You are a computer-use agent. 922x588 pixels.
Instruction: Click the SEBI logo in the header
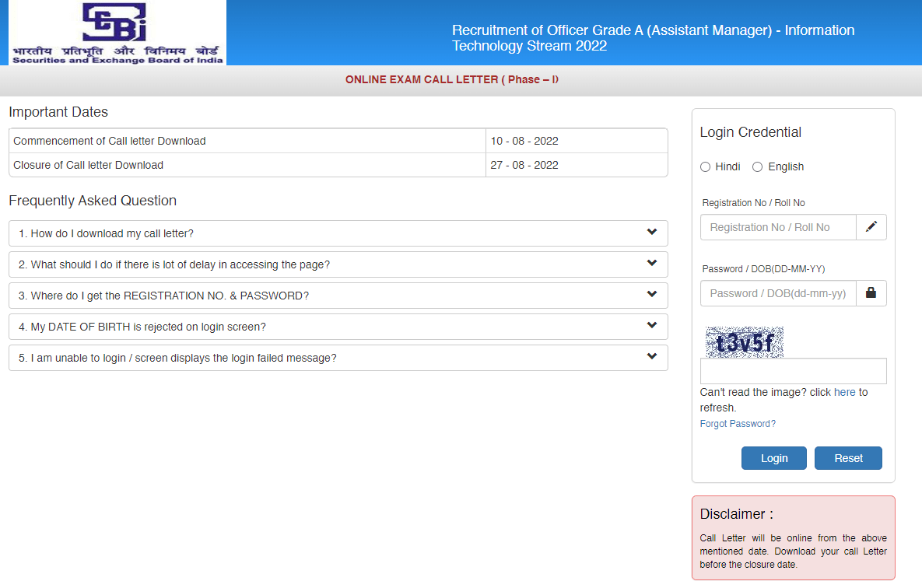[117, 33]
